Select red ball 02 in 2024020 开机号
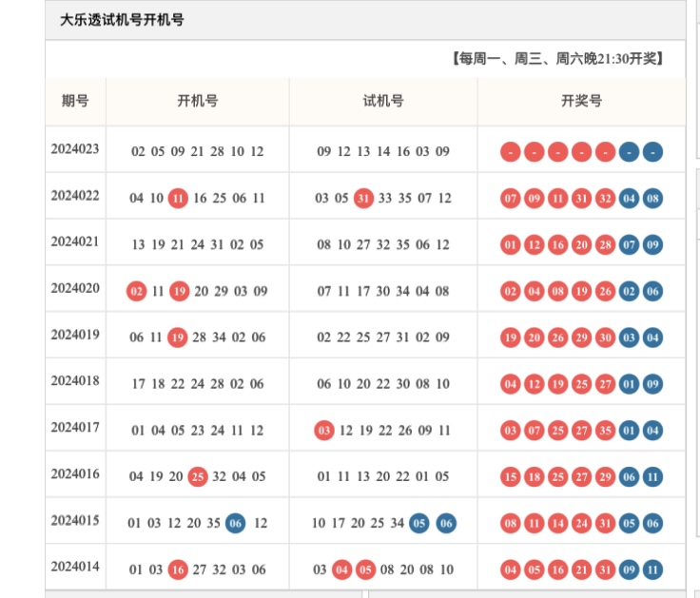The width and height of the screenshot is (700, 598). [x=137, y=291]
